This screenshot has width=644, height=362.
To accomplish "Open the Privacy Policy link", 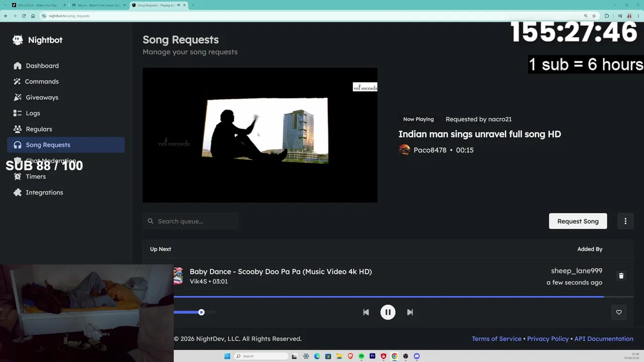I will coord(548,339).
